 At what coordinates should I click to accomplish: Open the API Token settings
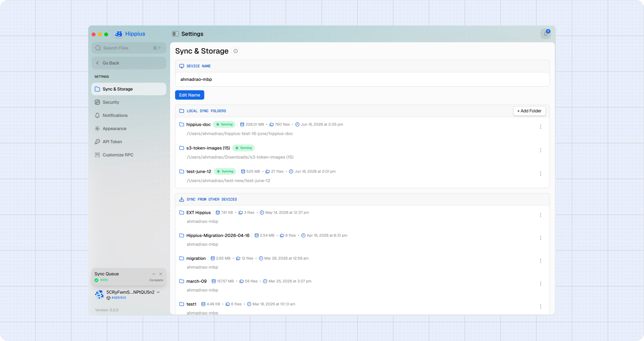click(x=129, y=142)
